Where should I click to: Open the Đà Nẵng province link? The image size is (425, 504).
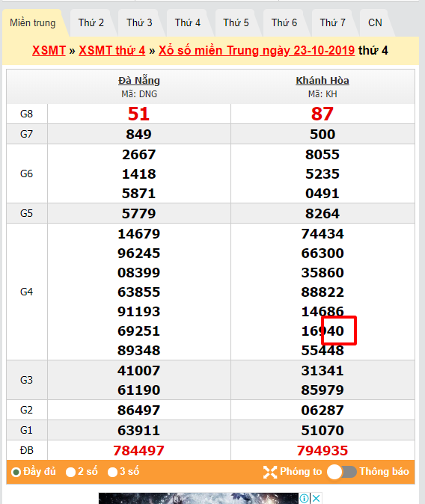[x=139, y=80]
